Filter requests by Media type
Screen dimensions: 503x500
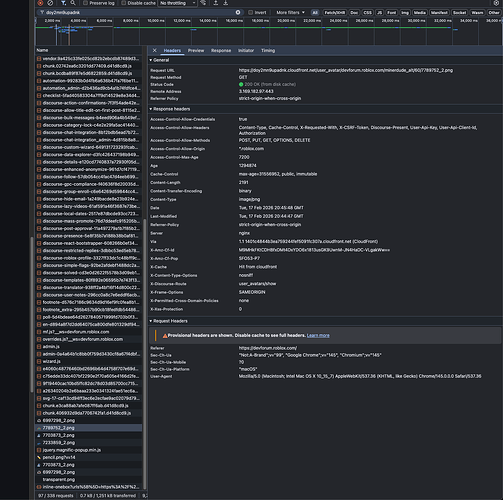pos(420,12)
